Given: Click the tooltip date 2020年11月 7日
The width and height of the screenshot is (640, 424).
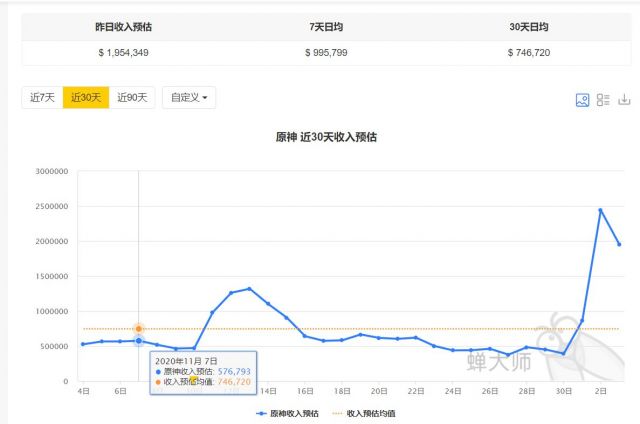Looking at the screenshot, I should click(186, 361).
